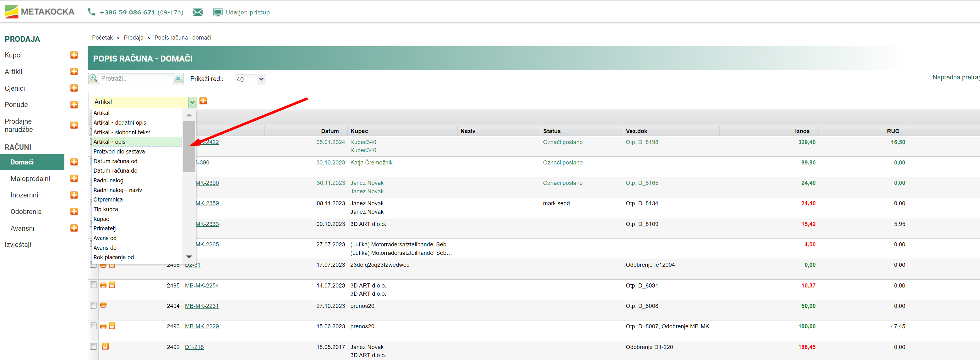Image resolution: width=980 pixels, height=360 pixels.
Task: Click the printer icon on row 2495
Action: 103,285
